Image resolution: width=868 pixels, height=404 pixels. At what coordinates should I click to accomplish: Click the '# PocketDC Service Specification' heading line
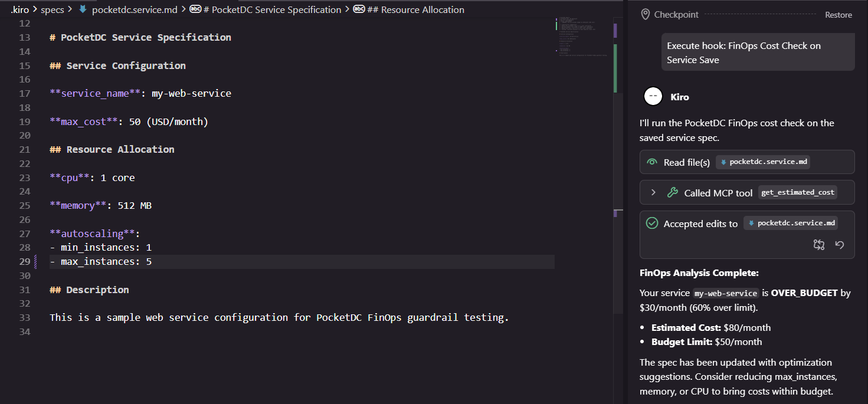(140, 37)
